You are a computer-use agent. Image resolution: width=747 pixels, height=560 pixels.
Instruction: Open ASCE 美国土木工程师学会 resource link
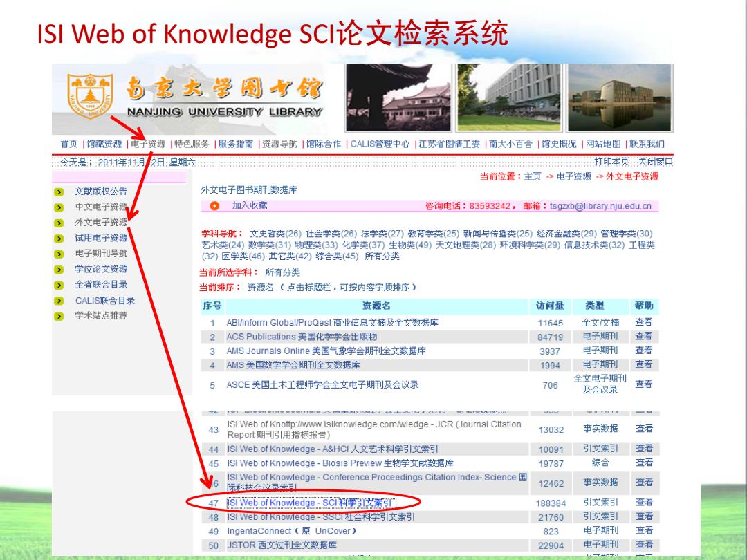click(x=322, y=385)
